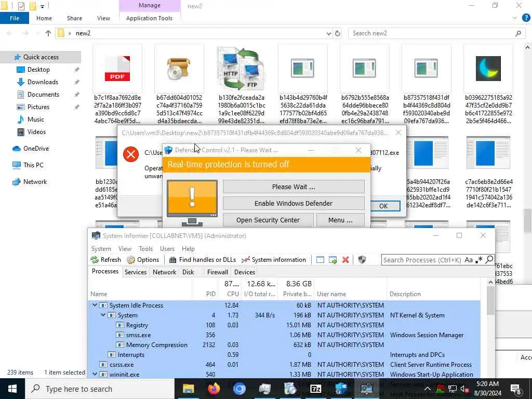532x399 pixels.
Task: Open 7-Zip from the taskbar
Action: (x=315, y=389)
